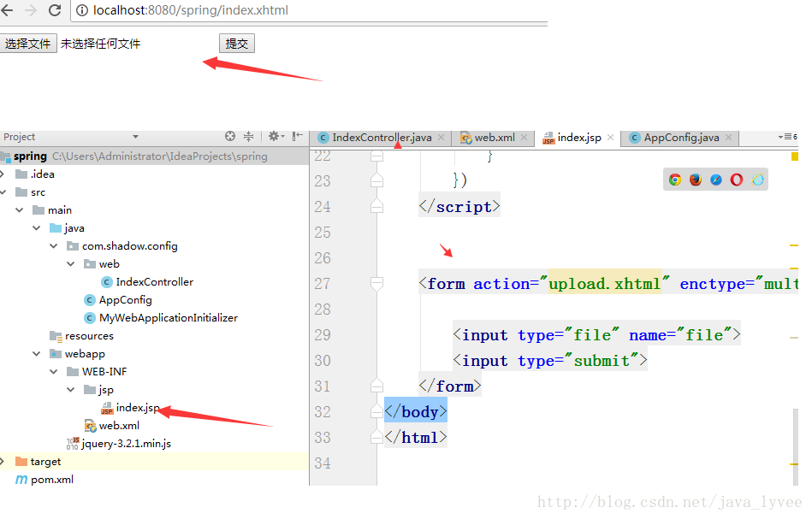The width and height of the screenshot is (812, 519).
Task: Expand the .idea folder
Action: pyautogui.click(x=3, y=174)
